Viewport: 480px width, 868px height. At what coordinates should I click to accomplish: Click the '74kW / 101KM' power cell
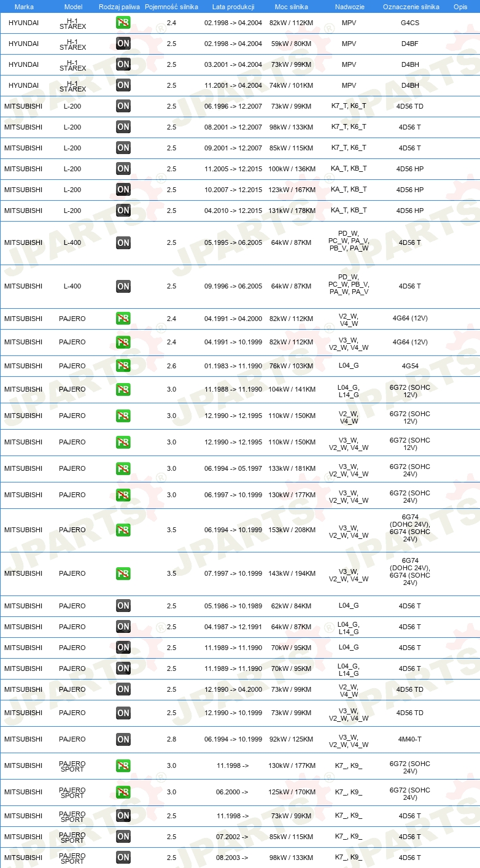(292, 85)
